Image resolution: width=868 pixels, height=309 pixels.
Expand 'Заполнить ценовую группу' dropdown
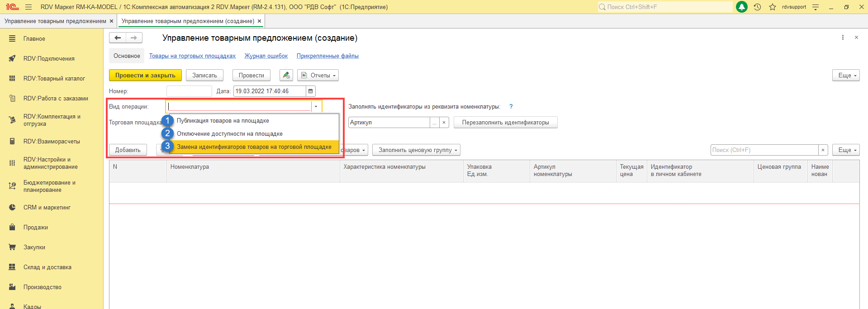pyautogui.click(x=416, y=150)
